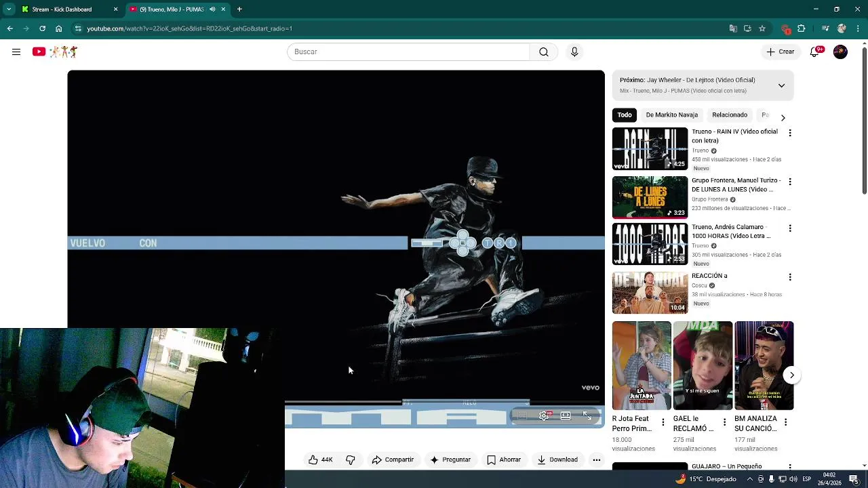Open options for BM ANALIZA short
This screenshot has height=488, width=868.
click(x=785, y=422)
